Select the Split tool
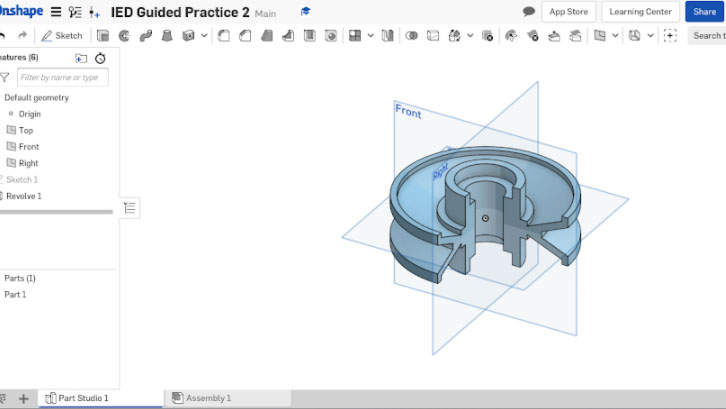Image resolution: width=726 pixels, height=409 pixels. [433, 36]
